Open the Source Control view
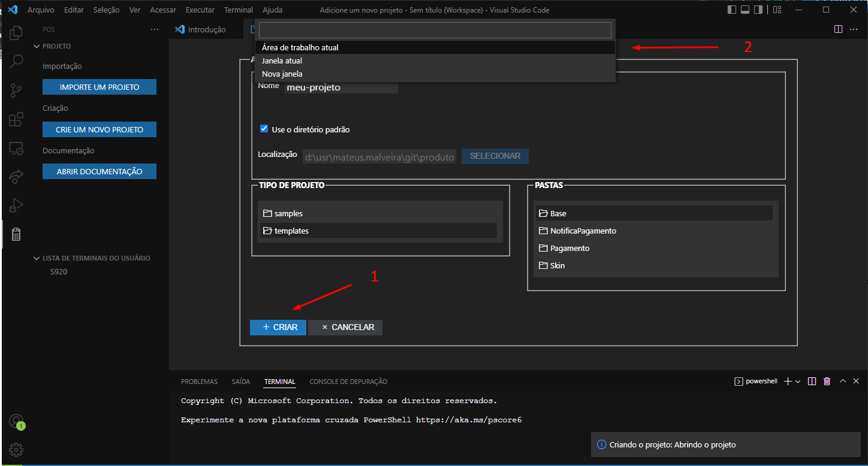The width and height of the screenshot is (868, 466). [x=16, y=90]
